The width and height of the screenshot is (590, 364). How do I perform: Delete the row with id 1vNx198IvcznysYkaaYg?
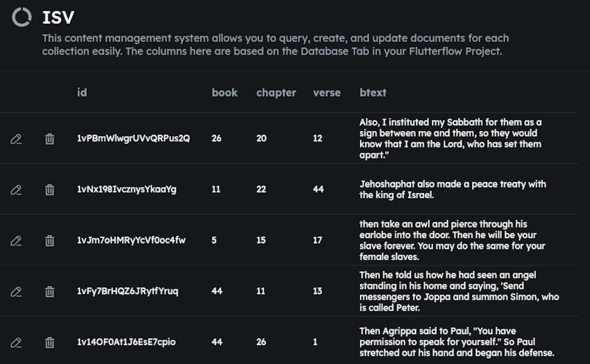point(50,189)
